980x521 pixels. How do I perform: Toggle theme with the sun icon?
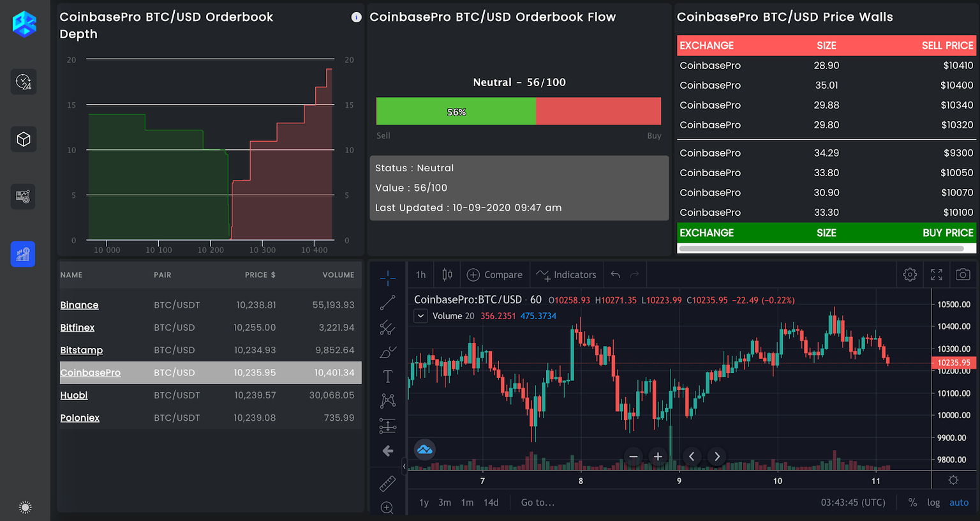(x=25, y=506)
